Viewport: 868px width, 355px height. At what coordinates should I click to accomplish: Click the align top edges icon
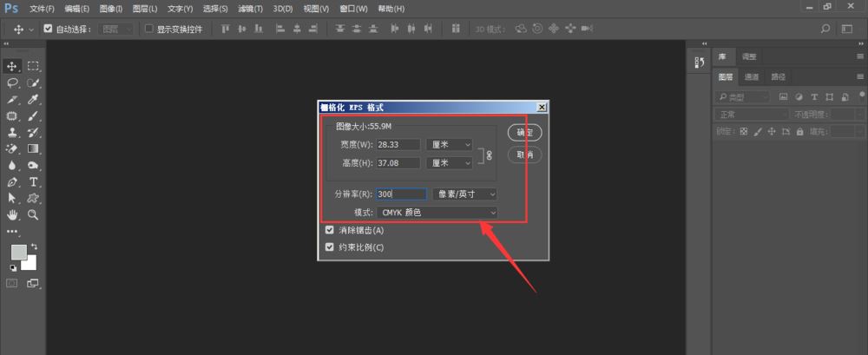point(225,29)
